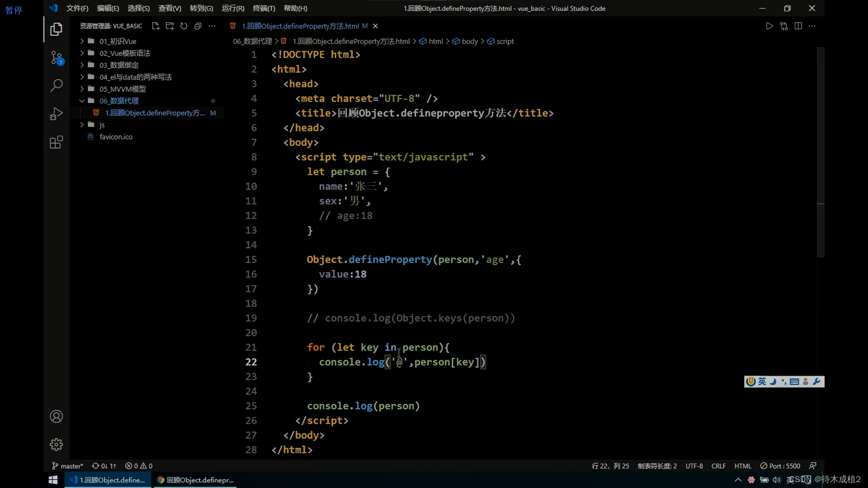The image size is (868, 488).
Task: Change CRLF end of line sequence
Action: 718,466
